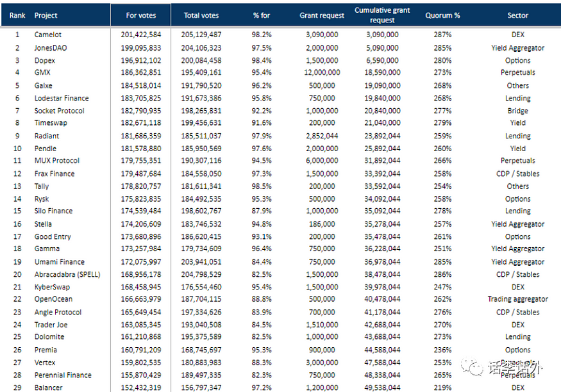Image resolution: width=561 pixels, height=392 pixels.
Task: Select the Lodestar Finance project name
Action: pyautogui.click(x=62, y=98)
